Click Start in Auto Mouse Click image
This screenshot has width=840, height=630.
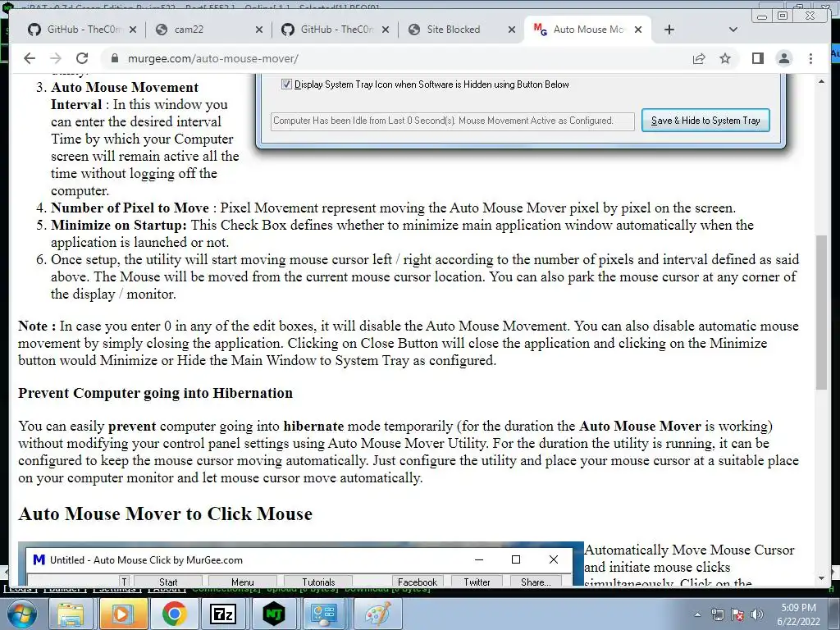[x=168, y=582]
